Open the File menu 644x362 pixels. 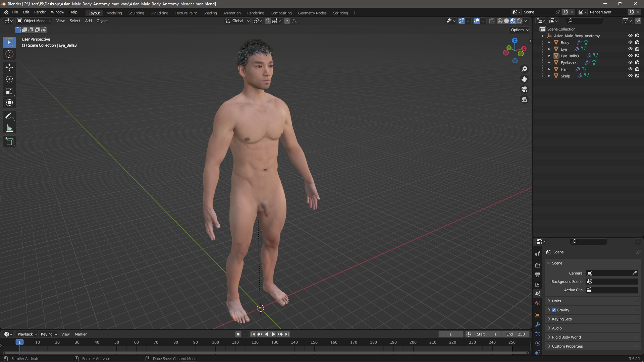tap(15, 12)
